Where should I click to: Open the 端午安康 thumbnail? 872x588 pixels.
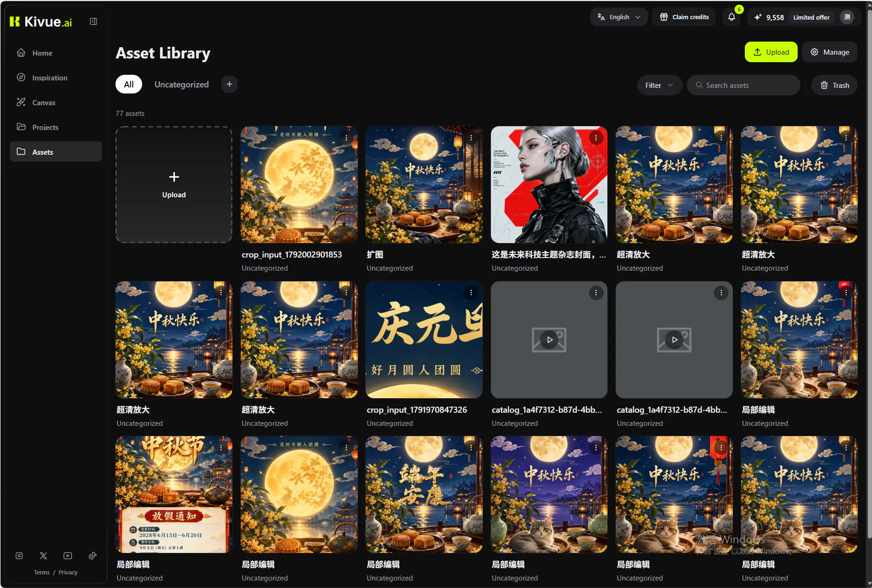point(424,495)
